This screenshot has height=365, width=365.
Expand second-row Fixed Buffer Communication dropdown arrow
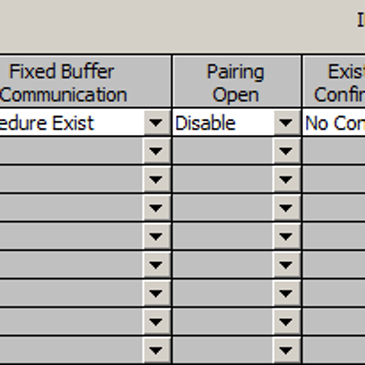click(x=156, y=151)
